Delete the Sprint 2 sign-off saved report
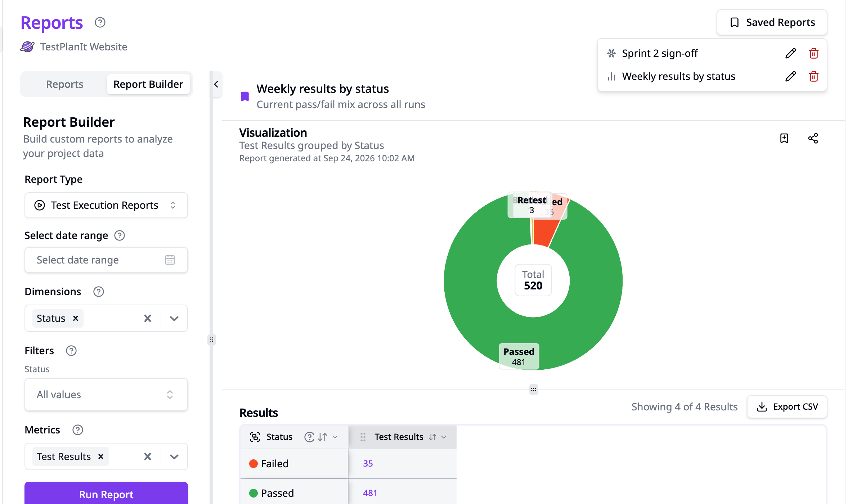Screen dimensions: 857x504 tap(813, 53)
